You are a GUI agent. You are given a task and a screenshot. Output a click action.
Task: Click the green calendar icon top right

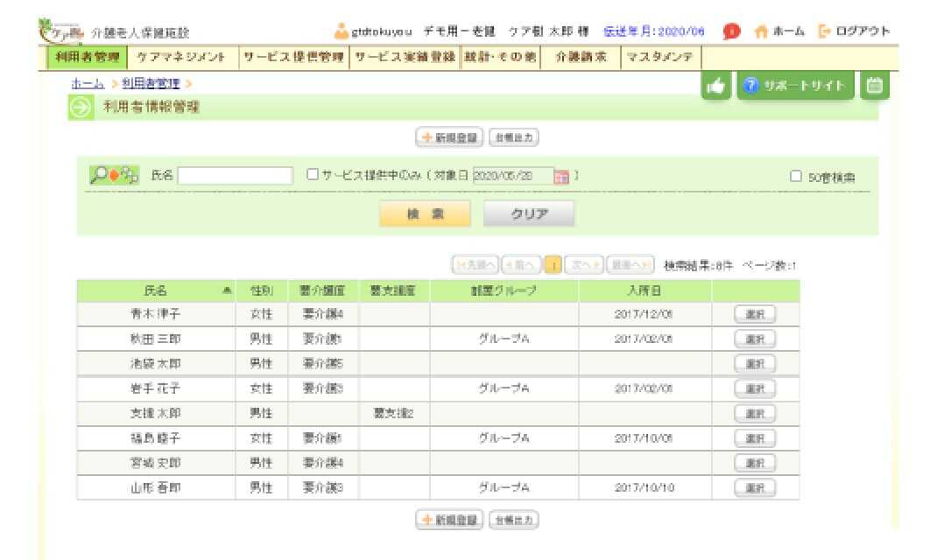(873, 85)
